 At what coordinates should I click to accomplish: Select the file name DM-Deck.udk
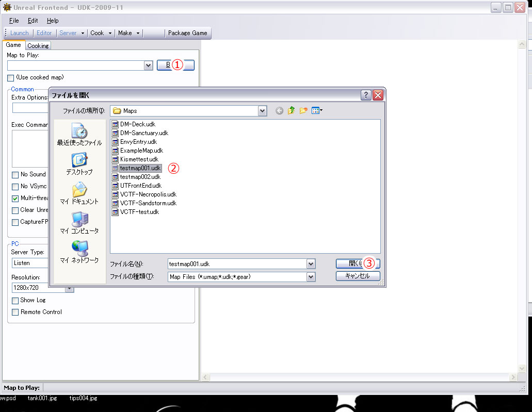coord(138,124)
